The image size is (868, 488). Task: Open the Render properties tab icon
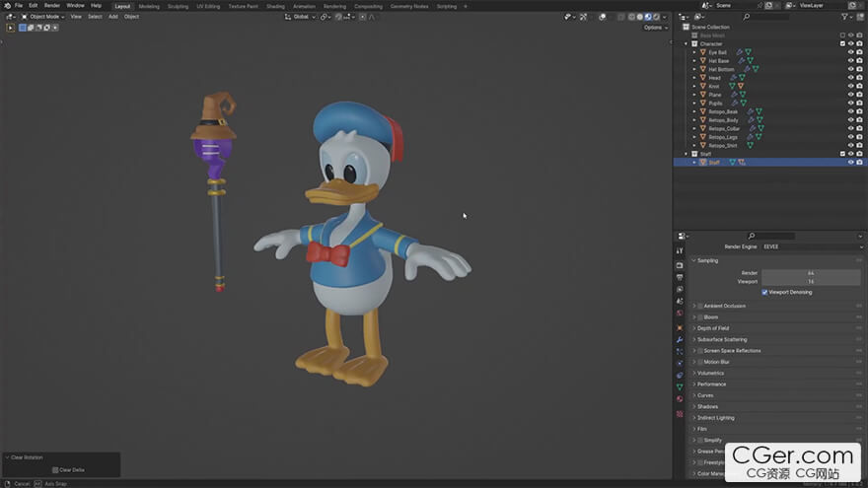[x=680, y=265]
